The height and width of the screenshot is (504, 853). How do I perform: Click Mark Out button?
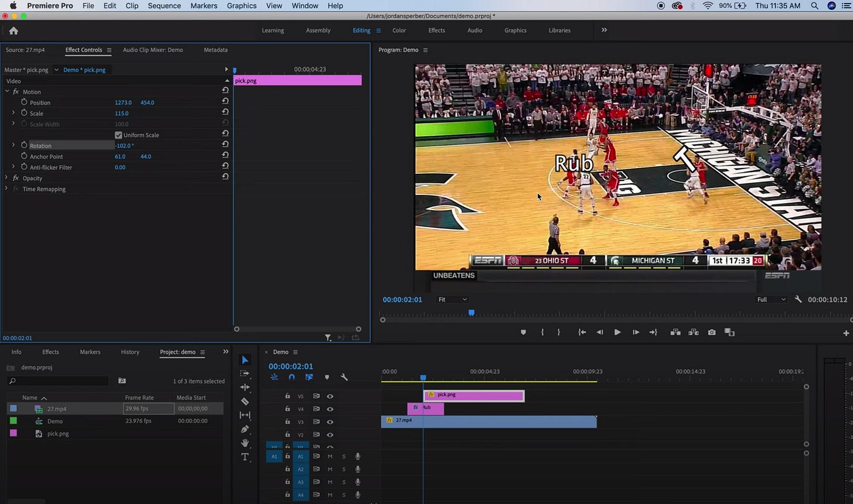click(558, 332)
